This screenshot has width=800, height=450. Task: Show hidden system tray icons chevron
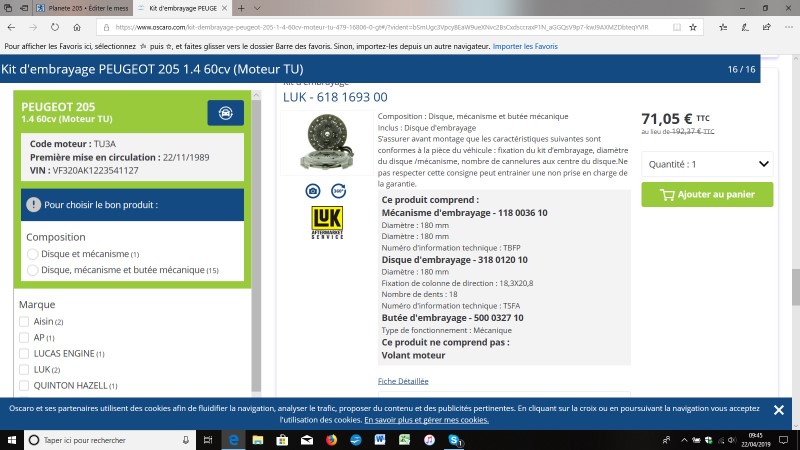(x=684, y=440)
